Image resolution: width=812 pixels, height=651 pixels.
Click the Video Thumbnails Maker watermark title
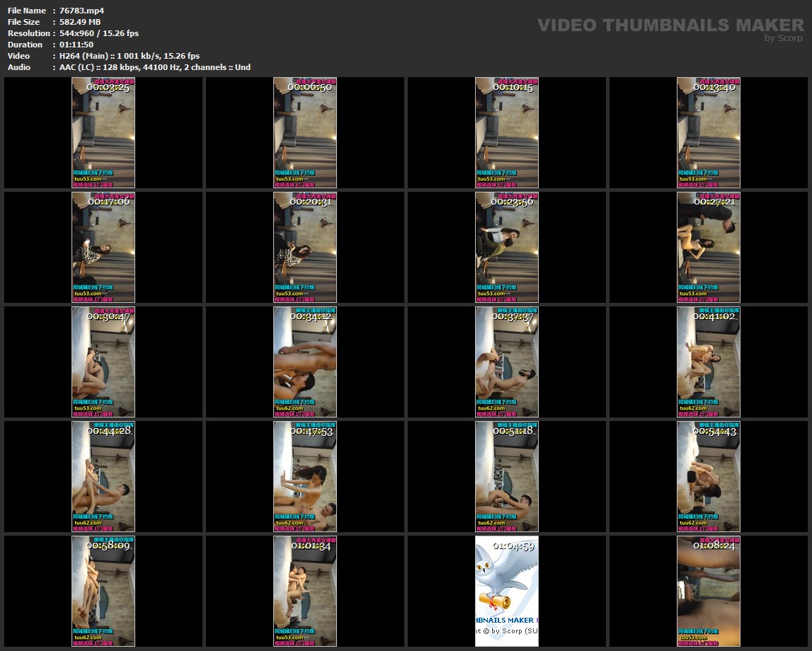670,25
